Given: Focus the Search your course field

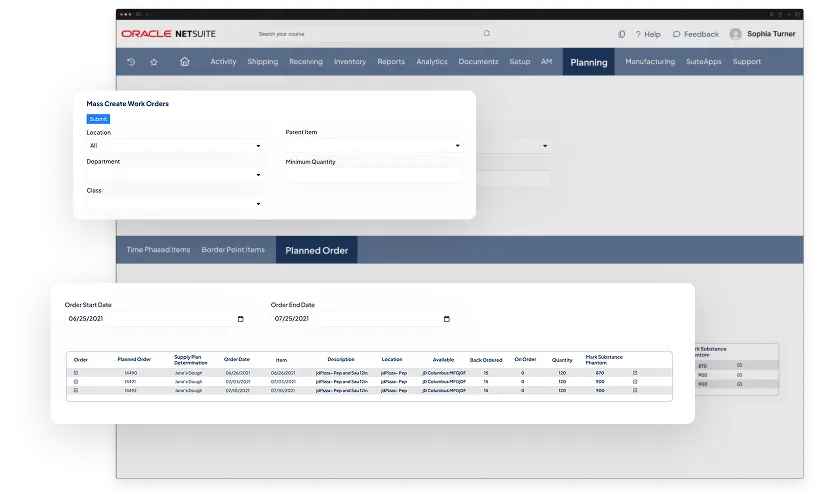Looking at the screenshot, I should coord(375,34).
